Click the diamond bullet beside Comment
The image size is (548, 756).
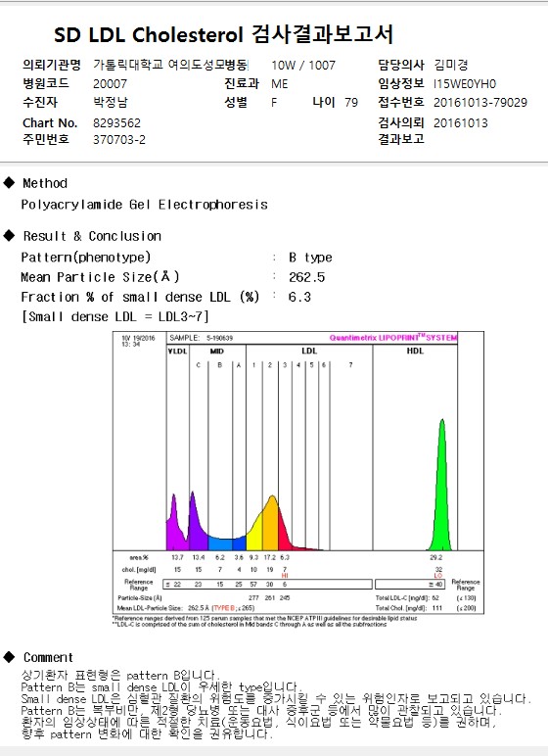[x=9, y=657]
